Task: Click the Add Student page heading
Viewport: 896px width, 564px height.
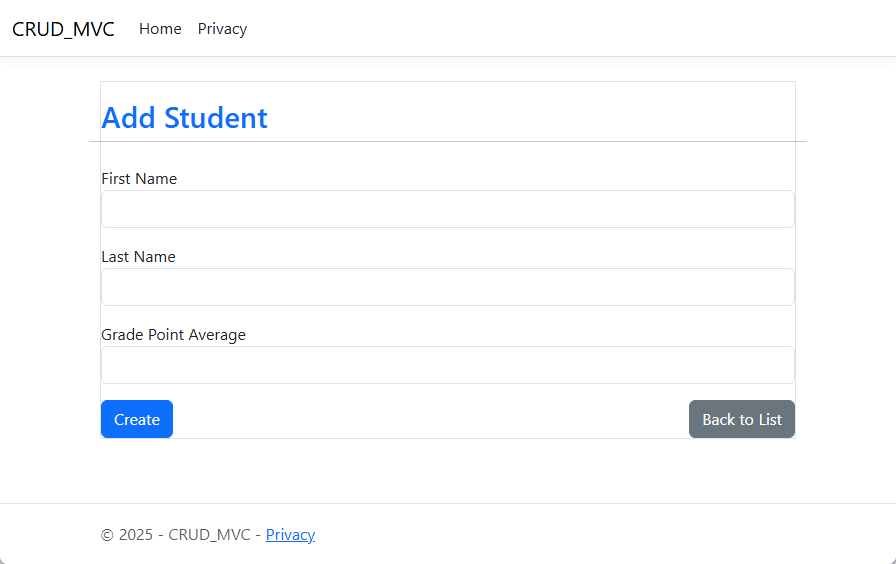Action: click(185, 118)
